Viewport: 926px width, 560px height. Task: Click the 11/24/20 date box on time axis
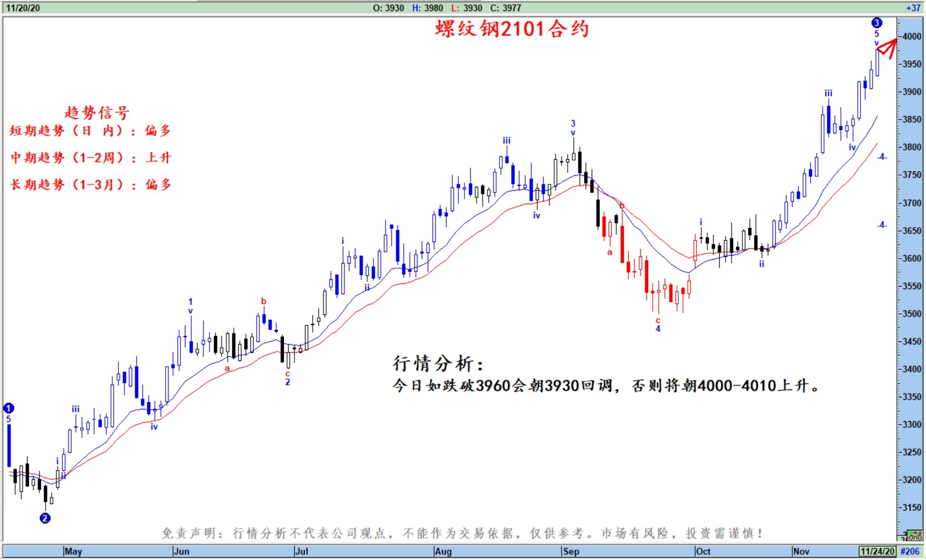pyautogui.click(x=877, y=551)
